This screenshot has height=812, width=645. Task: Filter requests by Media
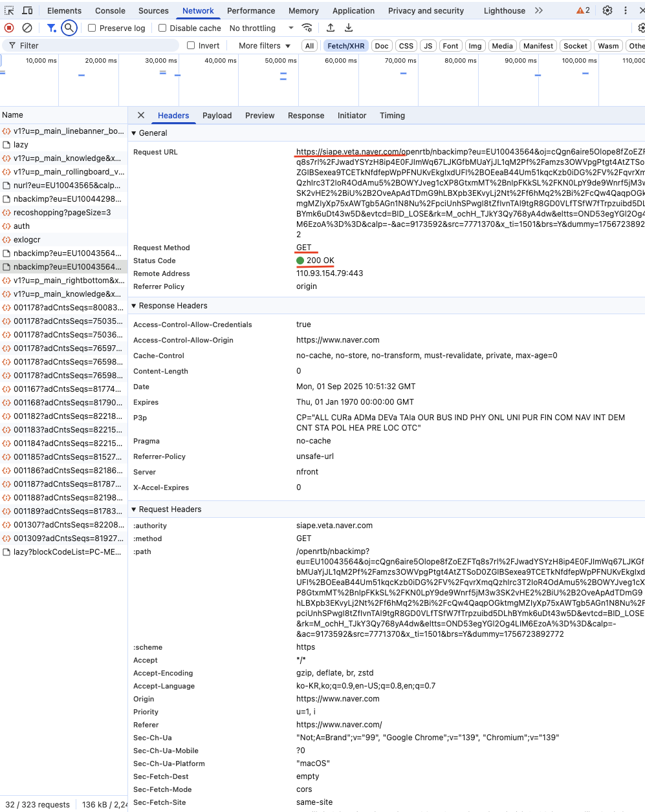tap(502, 45)
